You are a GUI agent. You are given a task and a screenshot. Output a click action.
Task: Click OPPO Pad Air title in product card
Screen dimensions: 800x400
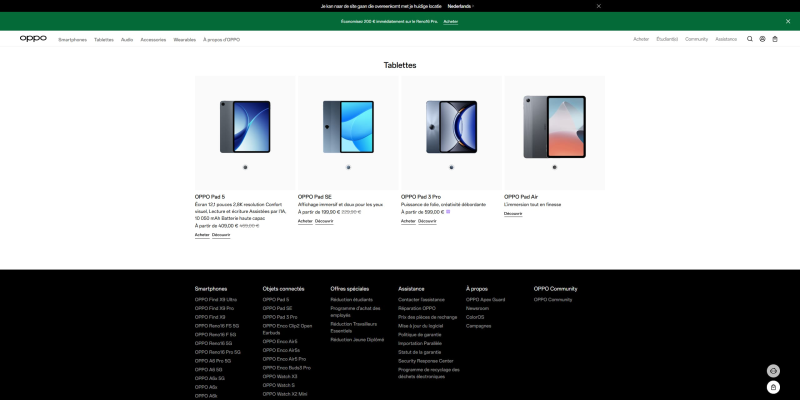point(521,196)
